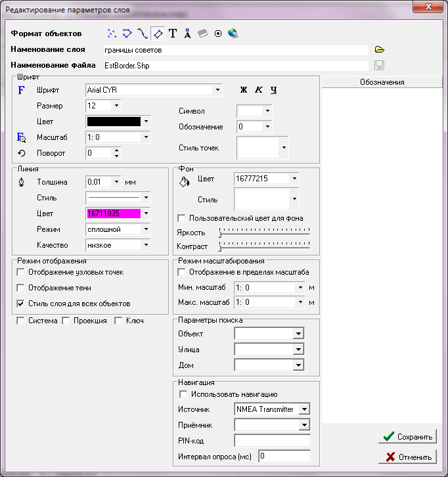Click the PIN-код input field
Viewport: 448px width, 477px height.
point(272,440)
